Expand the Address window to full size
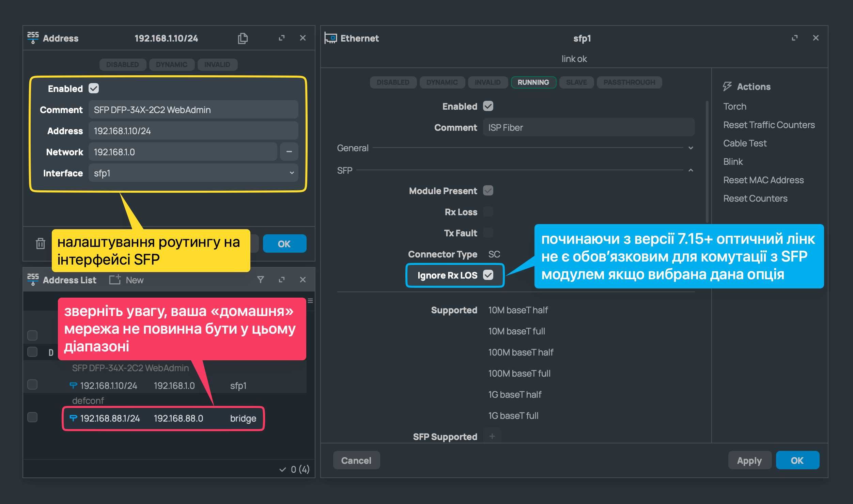The height and width of the screenshot is (504, 853). point(282,38)
